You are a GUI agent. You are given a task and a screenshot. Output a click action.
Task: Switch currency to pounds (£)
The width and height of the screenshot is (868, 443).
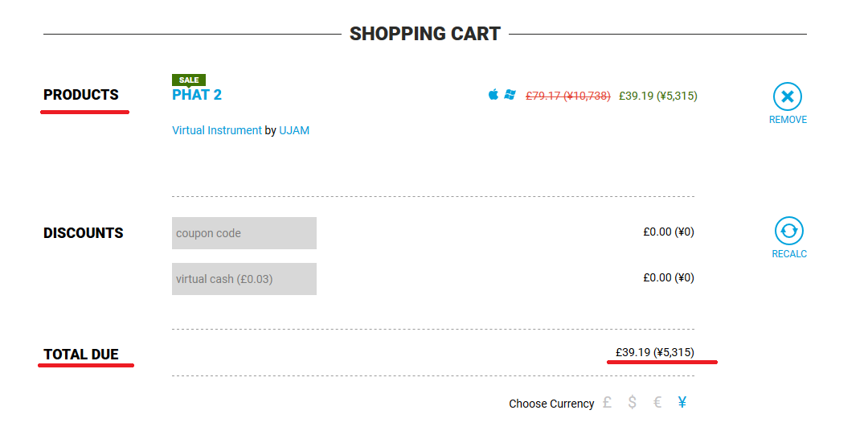tap(608, 403)
